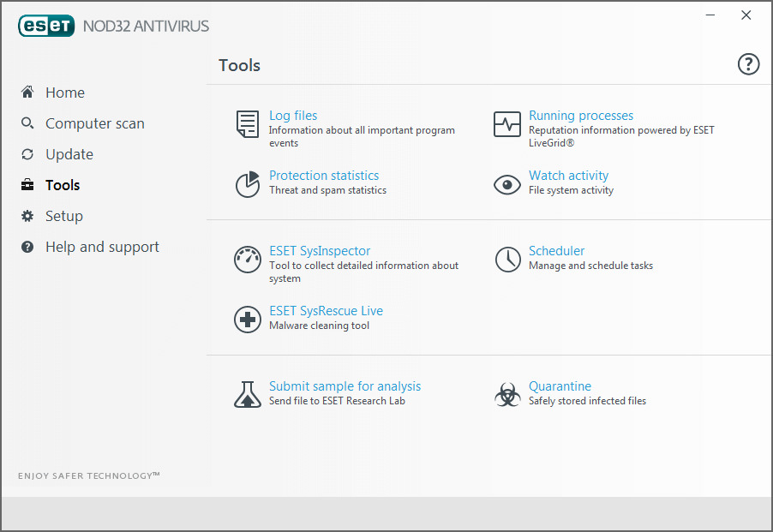Click the ESET logo in the header

coord(46,26)
